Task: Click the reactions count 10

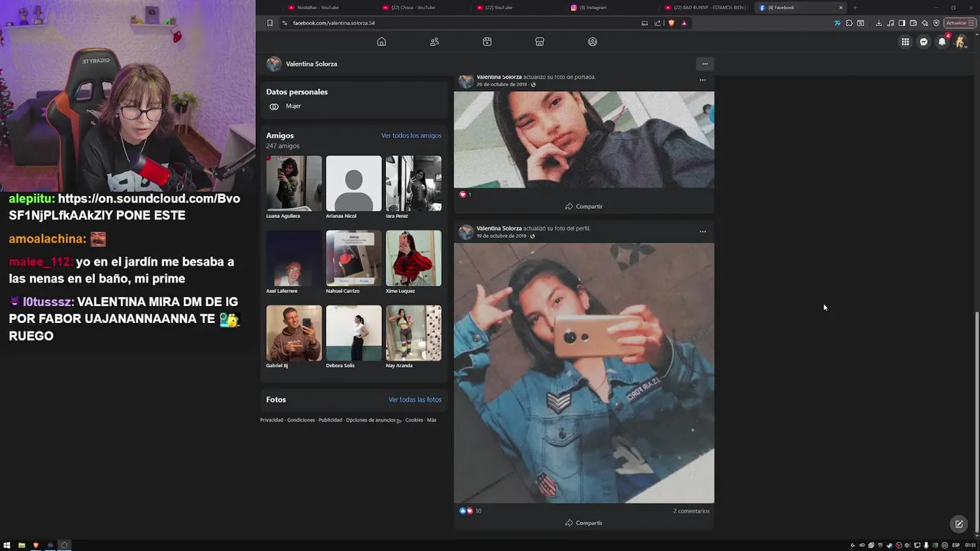Action: [478, 510]
